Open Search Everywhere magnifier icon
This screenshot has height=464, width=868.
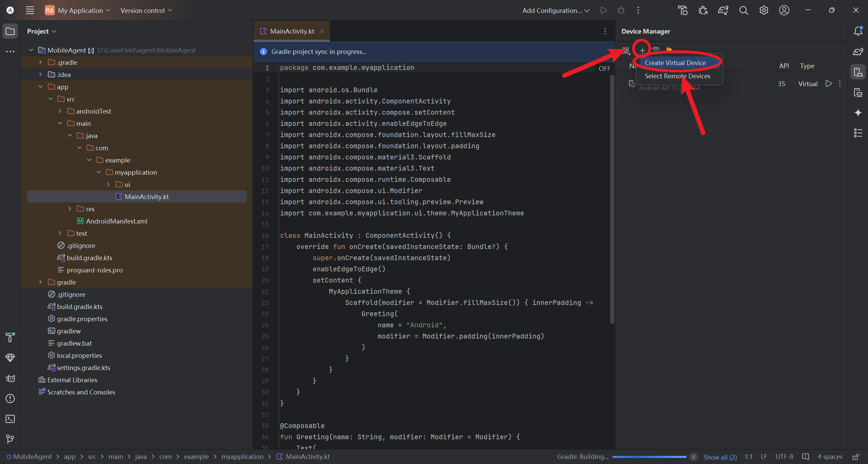pyautogui.click(x=744, y=10)
